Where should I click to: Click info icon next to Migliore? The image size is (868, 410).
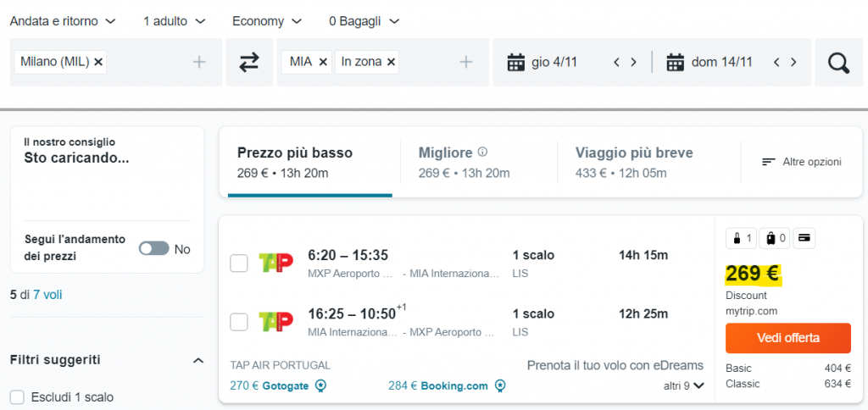[x=482, y=152]
